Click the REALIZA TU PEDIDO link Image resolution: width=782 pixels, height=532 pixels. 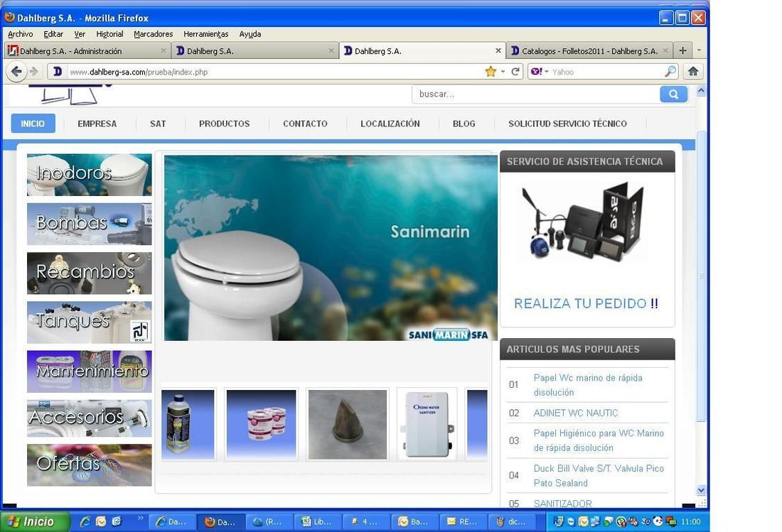586,304
